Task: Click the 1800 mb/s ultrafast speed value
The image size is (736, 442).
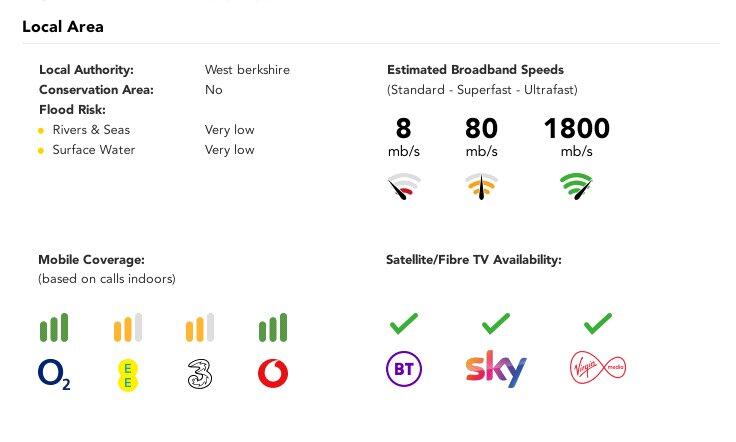Action: (x=576, y=129)
